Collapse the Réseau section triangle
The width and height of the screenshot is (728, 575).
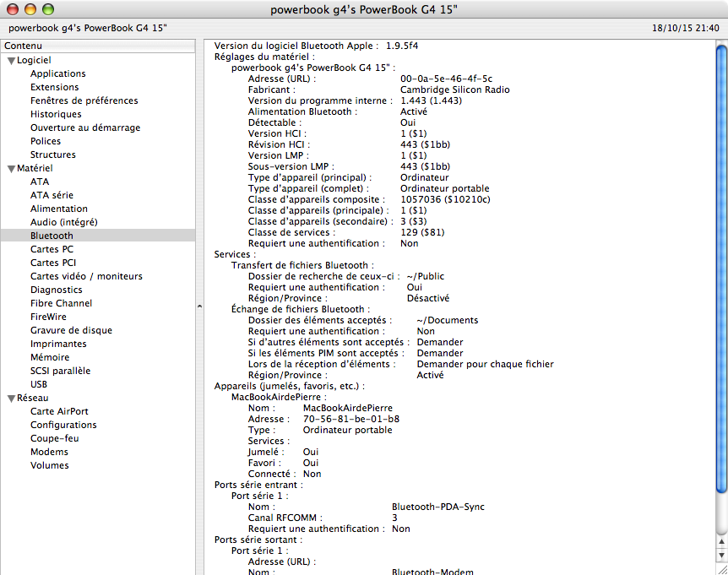(11, 399)
